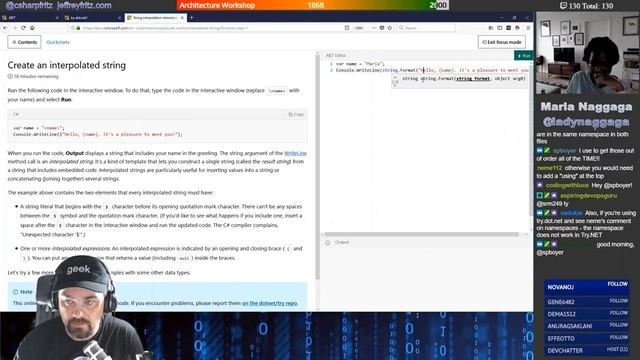
Task: Click the sample code in the C# block
Action: pyautogui.click(x=98, y=131)
